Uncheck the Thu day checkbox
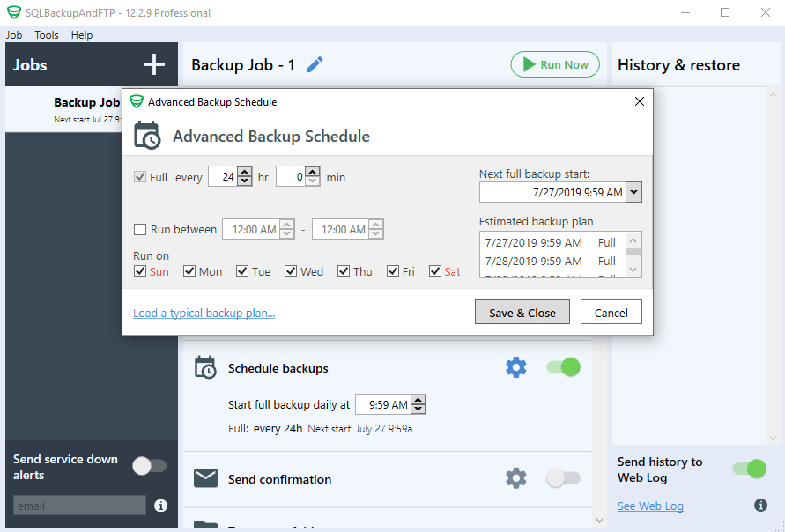Viewport: 785px width, 532px height. click(344, 271)
